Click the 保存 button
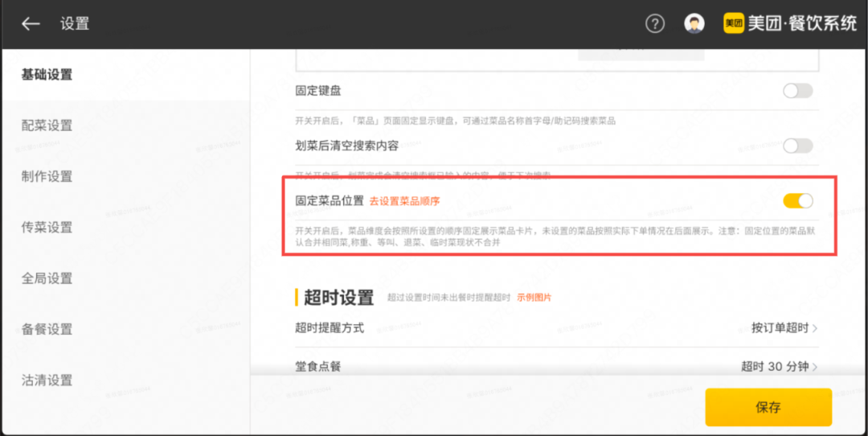Viewport: 868px width, 436px height. (768, 407)
